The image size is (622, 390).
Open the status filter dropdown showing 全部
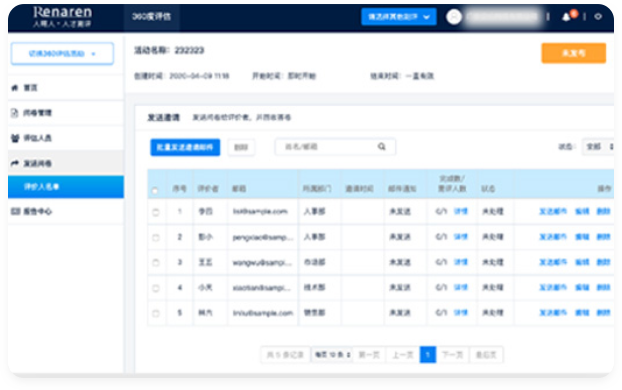[598, 147]
